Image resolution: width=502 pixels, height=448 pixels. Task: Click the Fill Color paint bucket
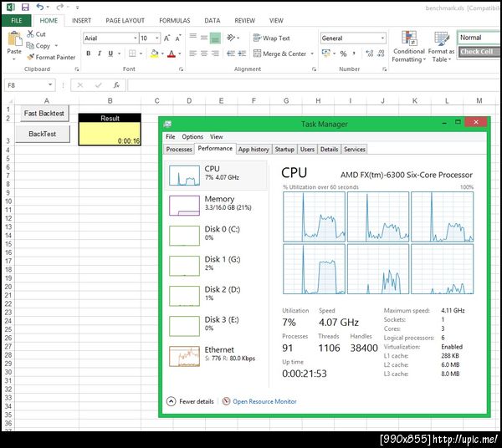(x=155, y=53)
